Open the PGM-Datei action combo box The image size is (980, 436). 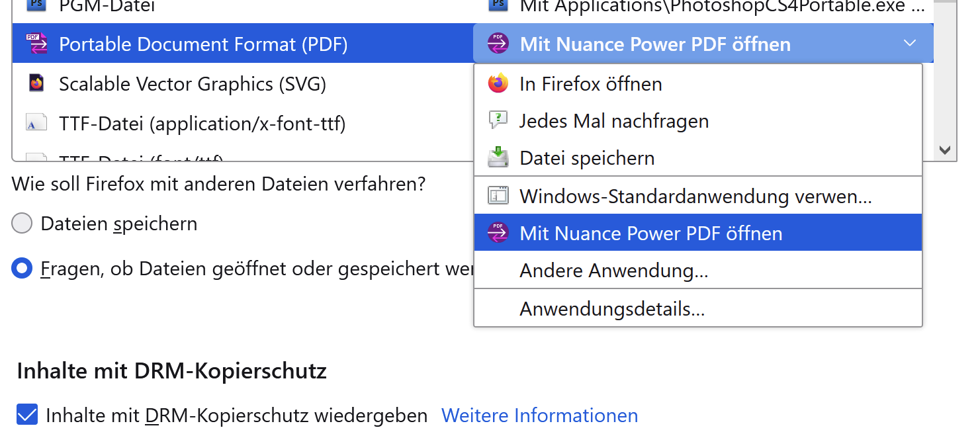(701, 7)
